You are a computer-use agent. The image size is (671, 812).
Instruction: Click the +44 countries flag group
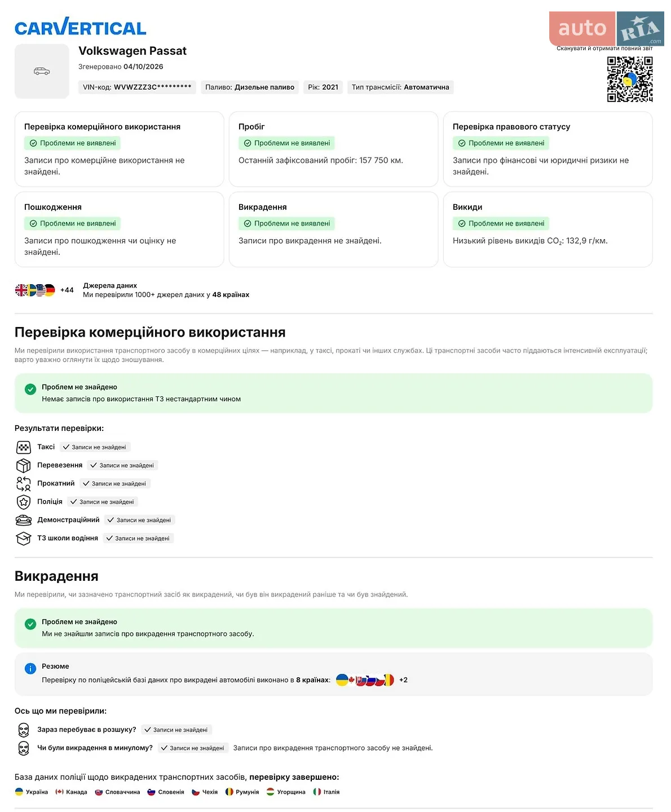point(44,290)
